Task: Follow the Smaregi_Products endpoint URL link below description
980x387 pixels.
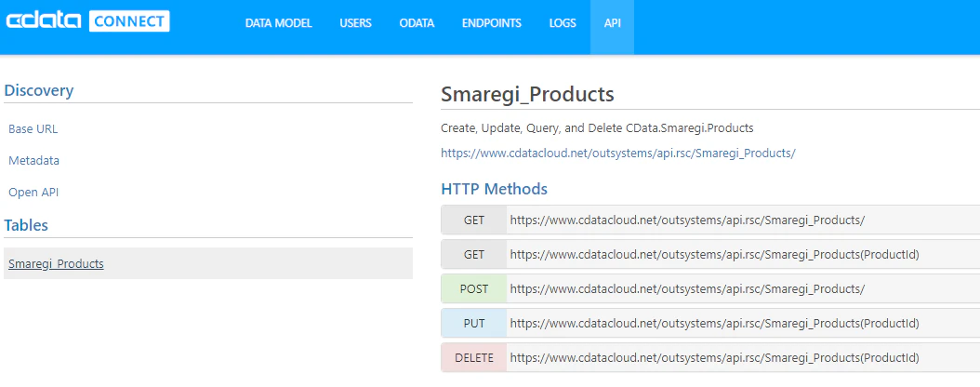Action: click(618, 153)
